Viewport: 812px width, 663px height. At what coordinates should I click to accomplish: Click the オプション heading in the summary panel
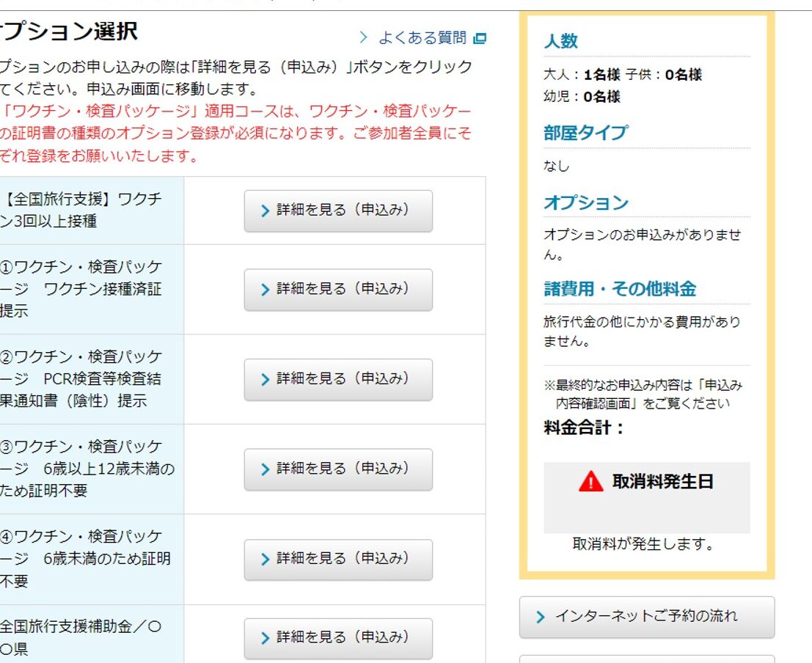point(585,202)
